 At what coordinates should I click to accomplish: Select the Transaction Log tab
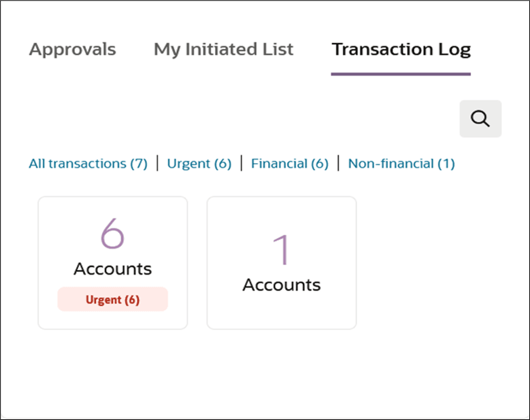pyautogui.click(x=401, y=50)
